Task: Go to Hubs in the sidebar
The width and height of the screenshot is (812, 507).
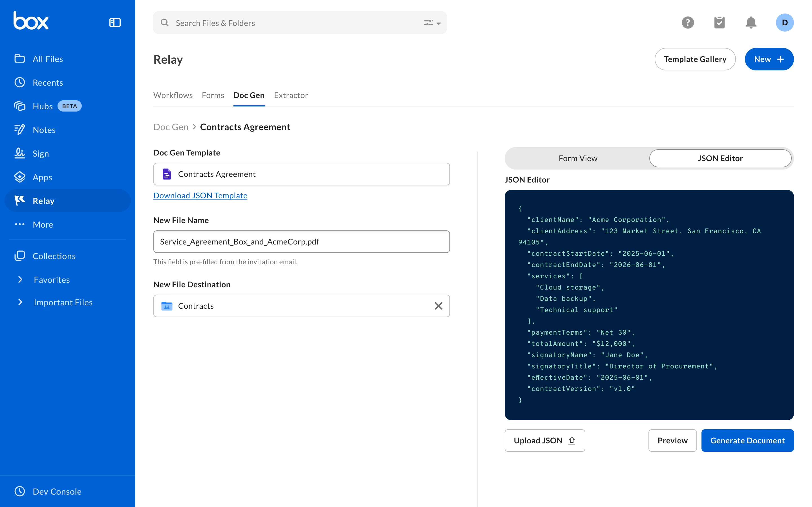Action: click(43, 106)
